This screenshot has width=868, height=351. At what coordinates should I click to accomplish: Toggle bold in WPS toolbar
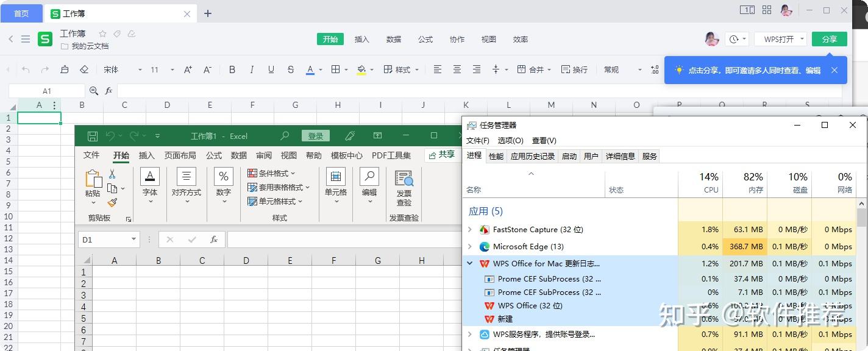pyautogui.click(x=232, y=70)
